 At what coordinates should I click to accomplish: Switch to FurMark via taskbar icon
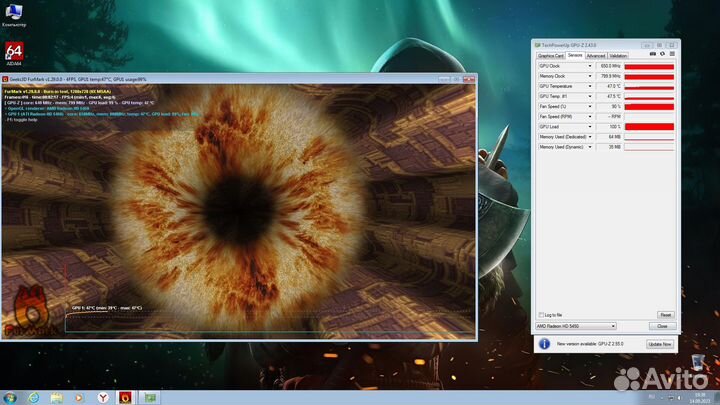click(125, 398)
